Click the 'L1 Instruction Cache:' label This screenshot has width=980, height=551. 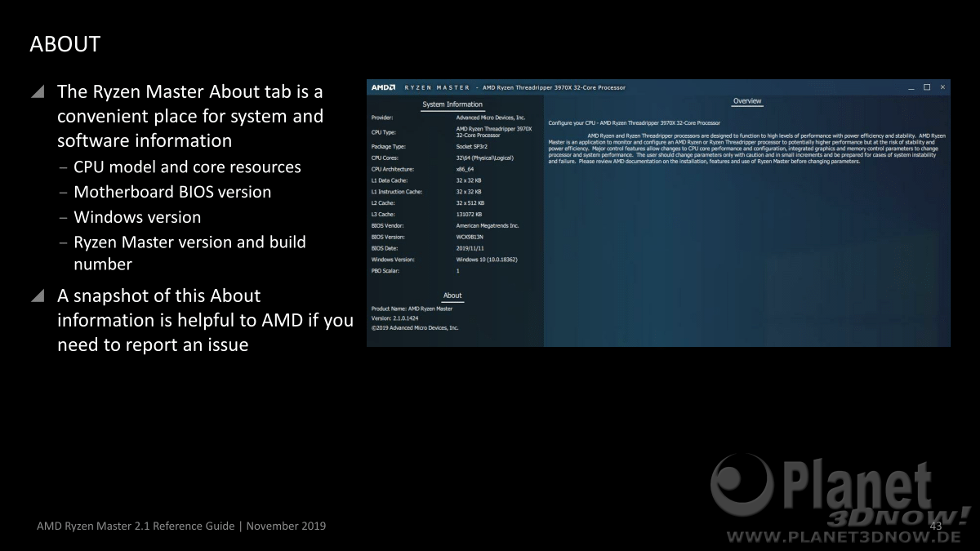click(395, 192)
